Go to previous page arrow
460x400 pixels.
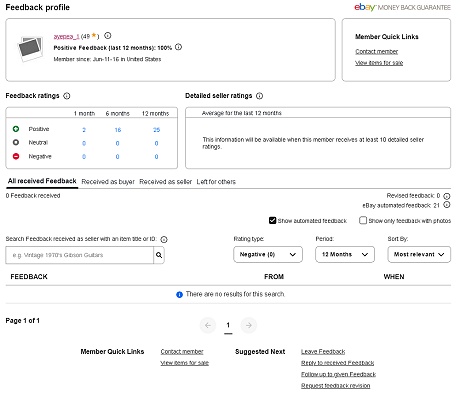tap(208, 325)
